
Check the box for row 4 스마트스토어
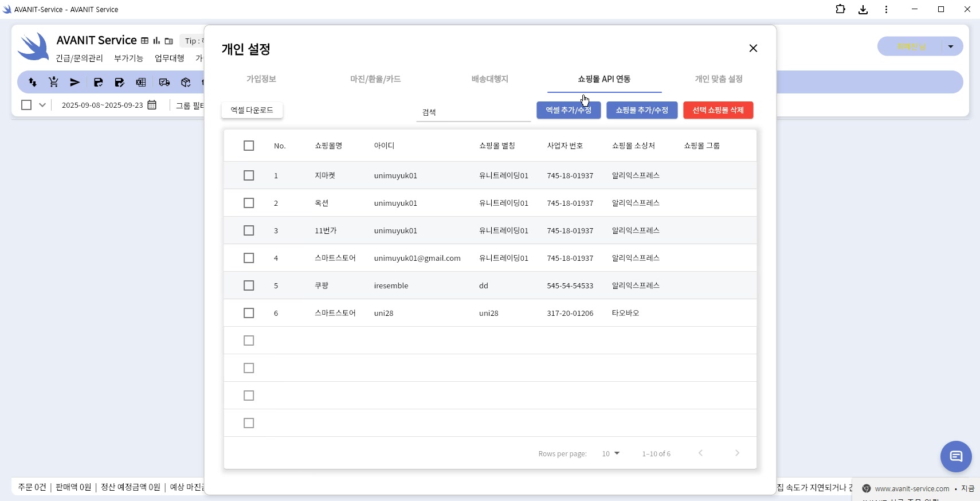pyautogui.click(x=249, y=258)
